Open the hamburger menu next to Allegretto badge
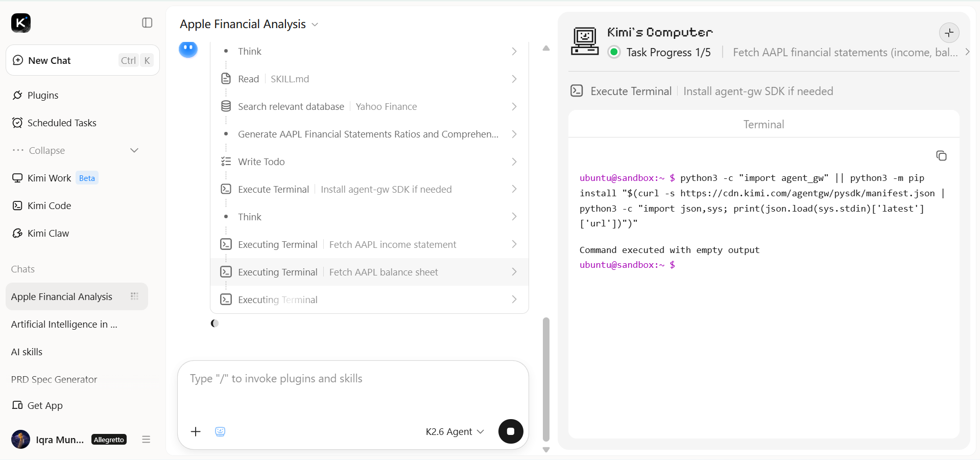This screenshot has height=460, width=980. click(x=146, y=439)
